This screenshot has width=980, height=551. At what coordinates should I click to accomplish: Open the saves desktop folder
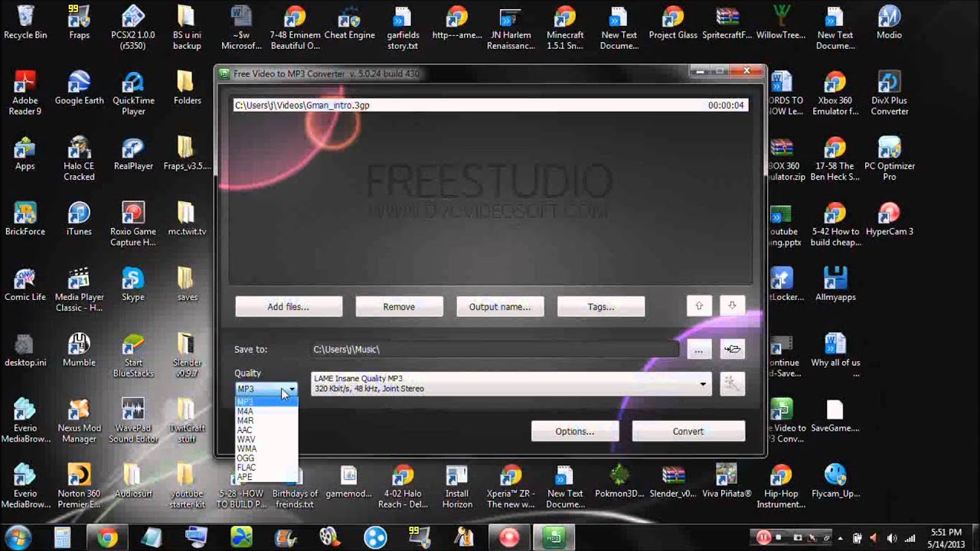click(x=187, y=285)
